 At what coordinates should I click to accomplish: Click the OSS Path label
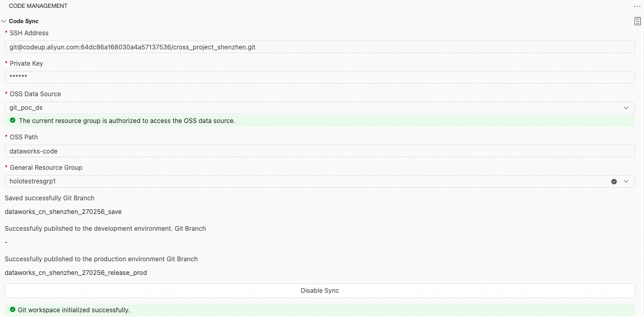point(24,137)
